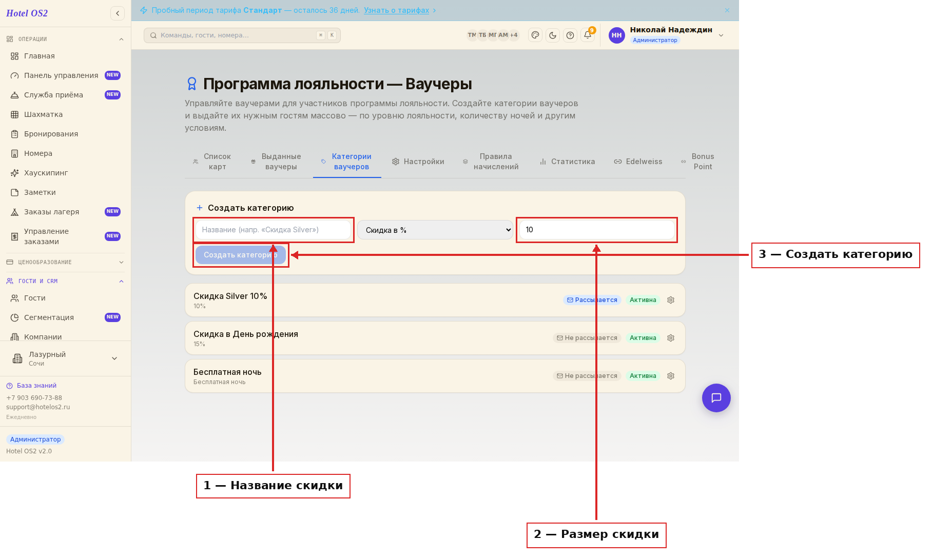This screenshot has height=560, width=932.
Task: Open the notifications bell
Action: (x=588, y=35)
